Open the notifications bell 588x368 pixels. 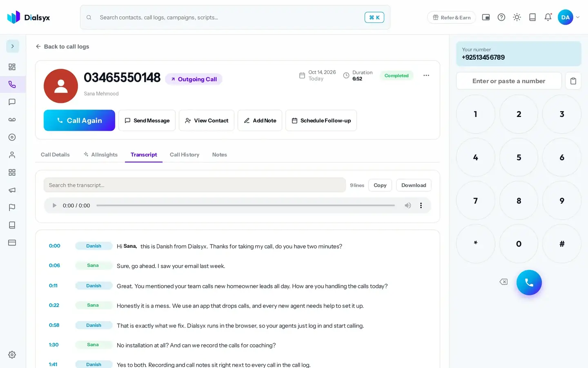[x=548, y=17]
